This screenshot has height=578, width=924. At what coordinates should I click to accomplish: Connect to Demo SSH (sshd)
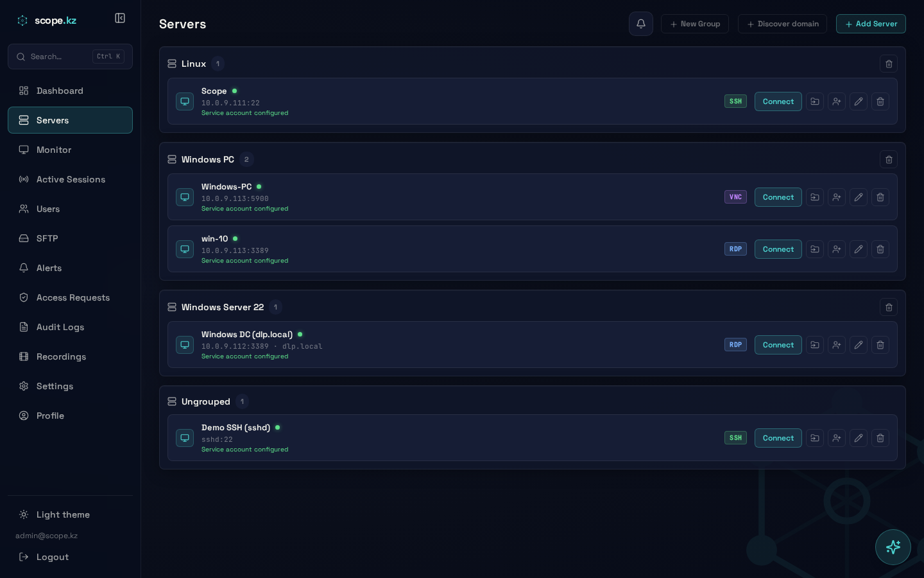click(x=778, y=438)
